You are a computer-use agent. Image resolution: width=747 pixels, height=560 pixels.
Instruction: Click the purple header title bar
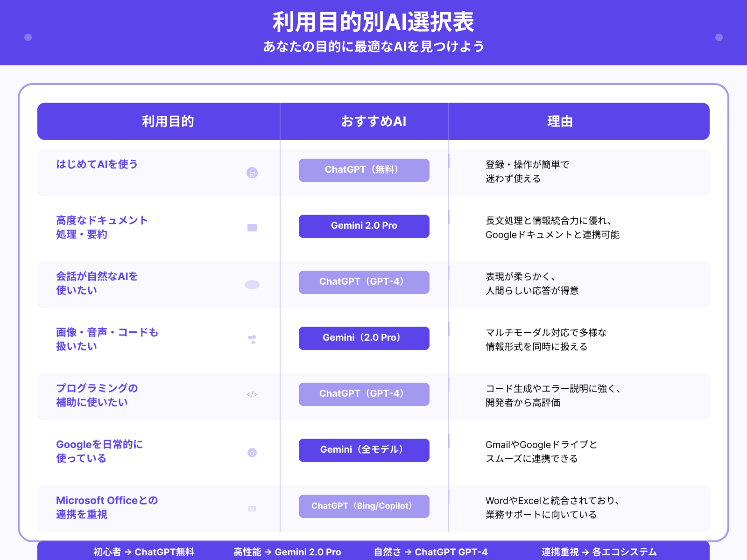click(x=373, y=32)
